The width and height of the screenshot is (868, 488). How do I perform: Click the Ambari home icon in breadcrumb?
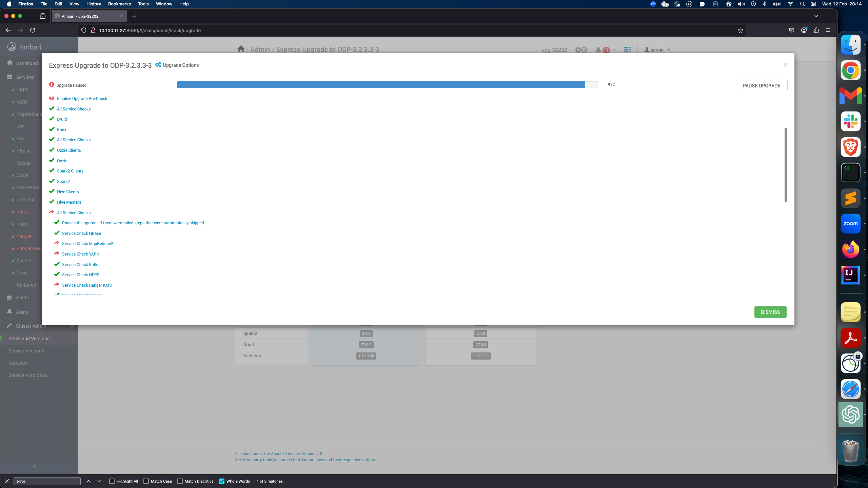pyautogui.click(x=241, y=49)
